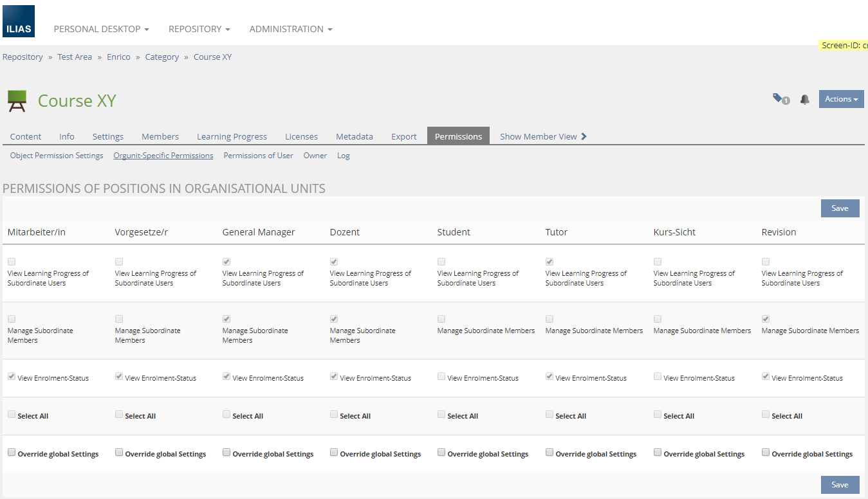868x499 pixels.
Task: Click the top Save button
Action: [x=840, y=208]
